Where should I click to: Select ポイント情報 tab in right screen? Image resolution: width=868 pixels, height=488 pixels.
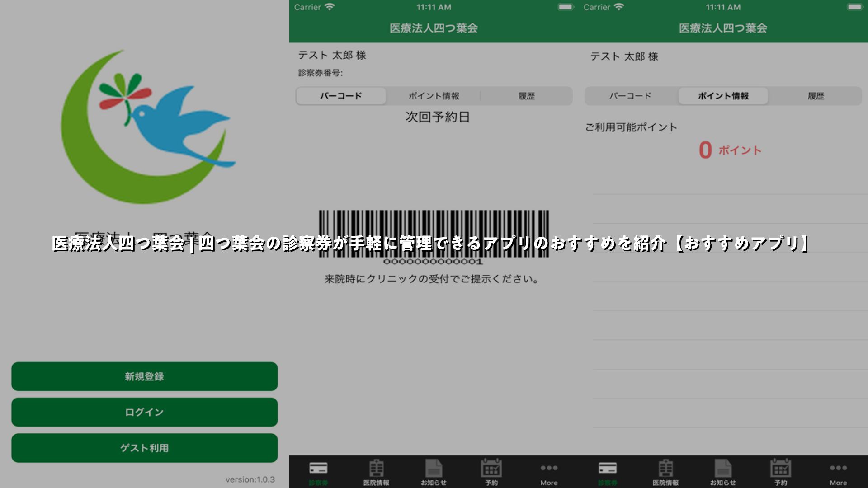click(x=723, y=96)
